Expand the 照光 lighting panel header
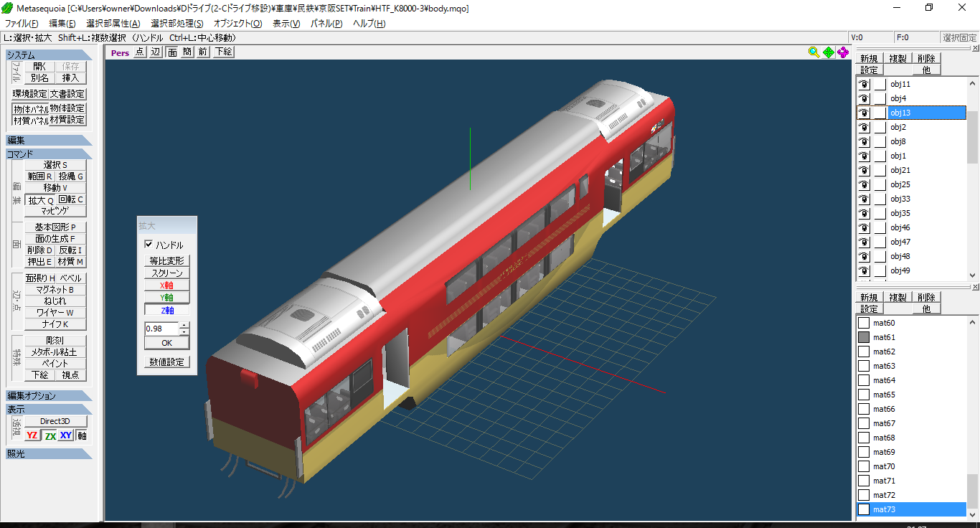The image size is (980, 528). click(49, 453)
